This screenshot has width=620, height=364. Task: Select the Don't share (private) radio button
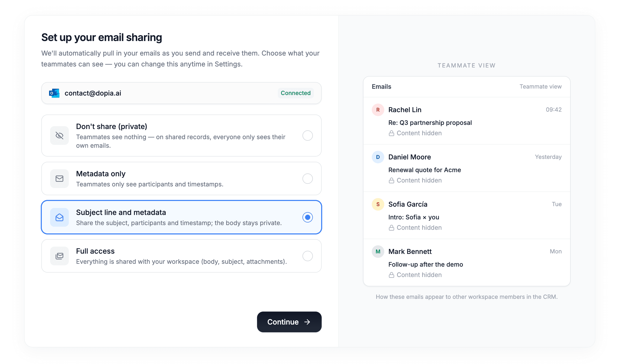click(x=308, y=136)
